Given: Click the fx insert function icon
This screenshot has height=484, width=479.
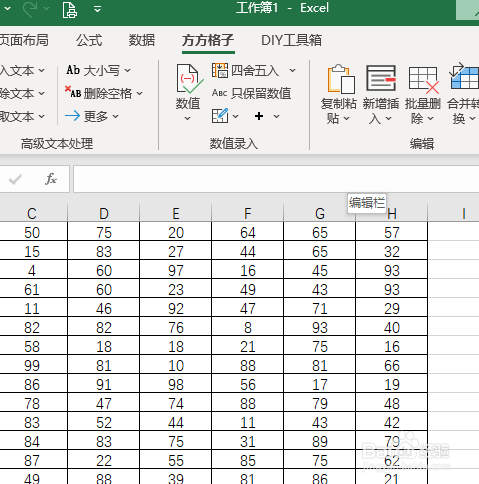Looking at the screenshot, I should [51, 179].
